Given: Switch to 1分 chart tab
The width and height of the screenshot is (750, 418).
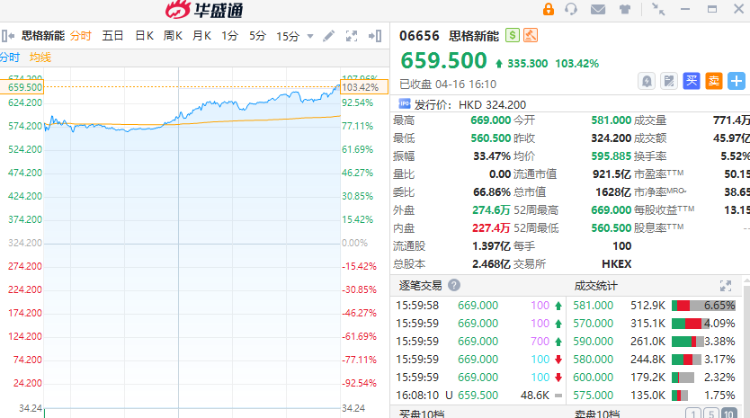Looking at the screenshot, I should coord(230,36).
